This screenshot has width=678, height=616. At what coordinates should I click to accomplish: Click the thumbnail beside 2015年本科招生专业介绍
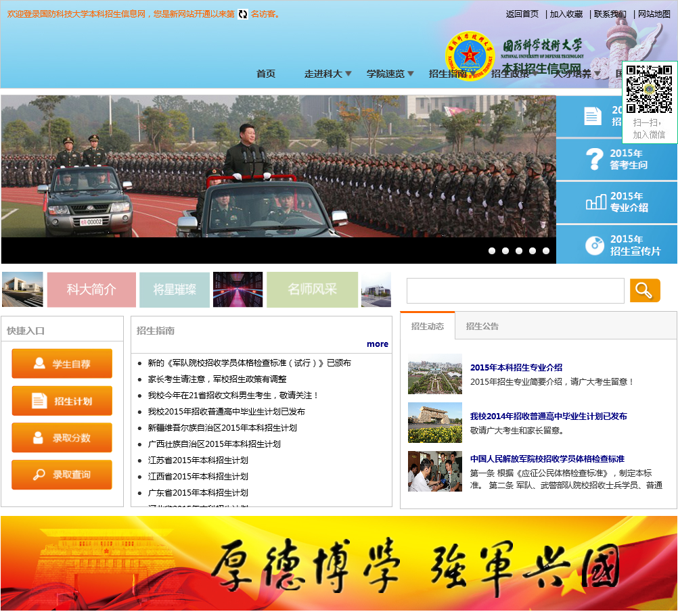point(435,374)
